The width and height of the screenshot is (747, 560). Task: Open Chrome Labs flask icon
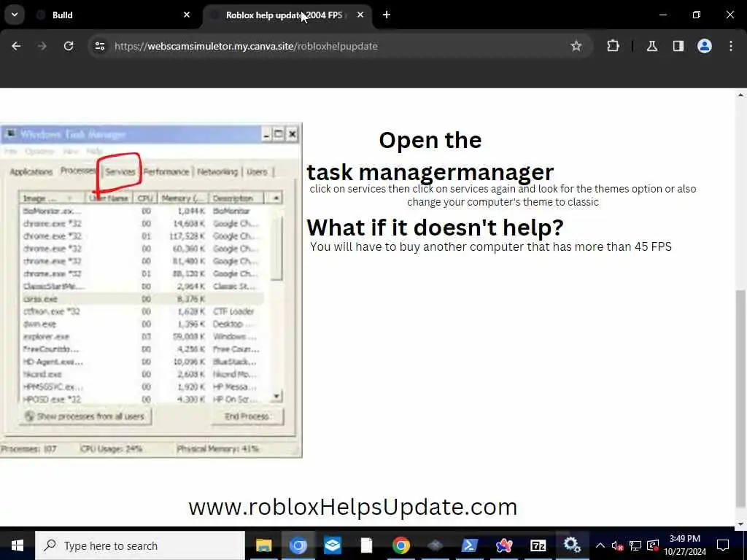click(x=652, y=46)
